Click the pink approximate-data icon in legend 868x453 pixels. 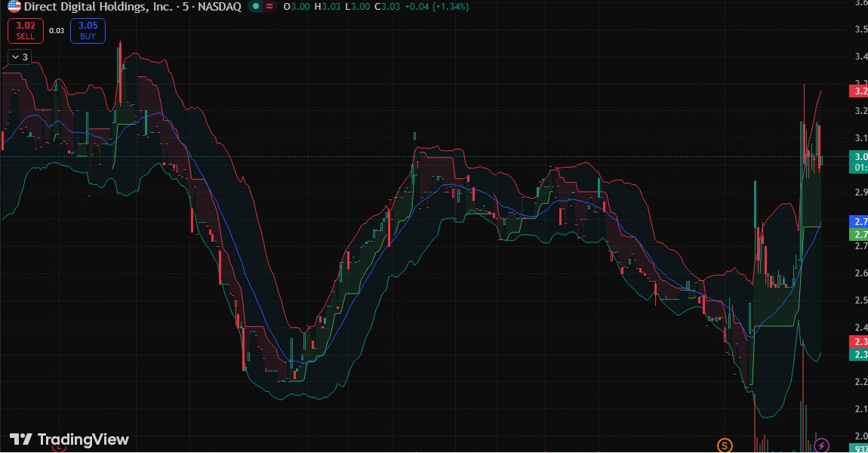(x=269, y=7)
